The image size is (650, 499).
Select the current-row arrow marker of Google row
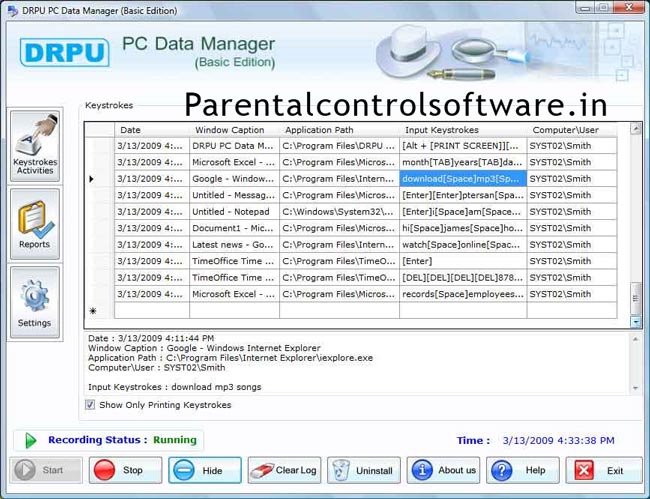92,179
